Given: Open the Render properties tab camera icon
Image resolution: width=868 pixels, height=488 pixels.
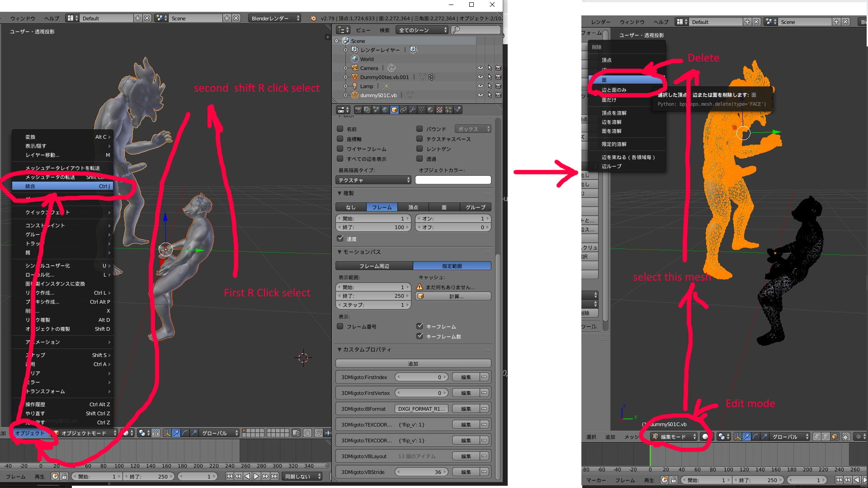Looking at the screenshot, I should click(x=358, y=110).
